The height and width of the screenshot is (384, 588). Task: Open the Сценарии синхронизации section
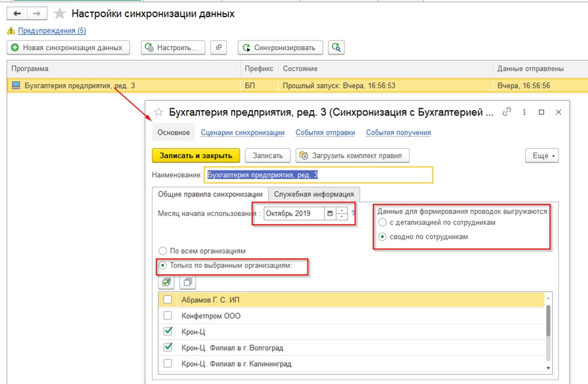click(x=242, y=132)
